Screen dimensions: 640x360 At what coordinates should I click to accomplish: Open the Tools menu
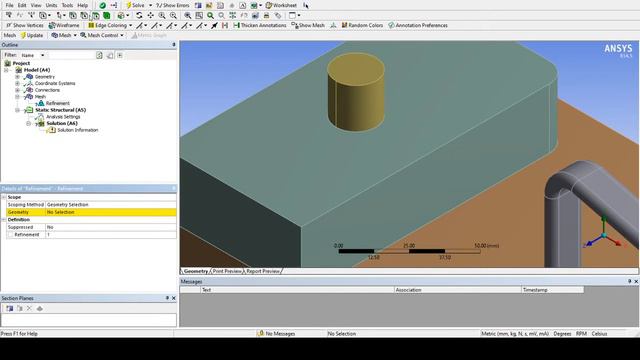pyautogui.click(x=67, y=5)
